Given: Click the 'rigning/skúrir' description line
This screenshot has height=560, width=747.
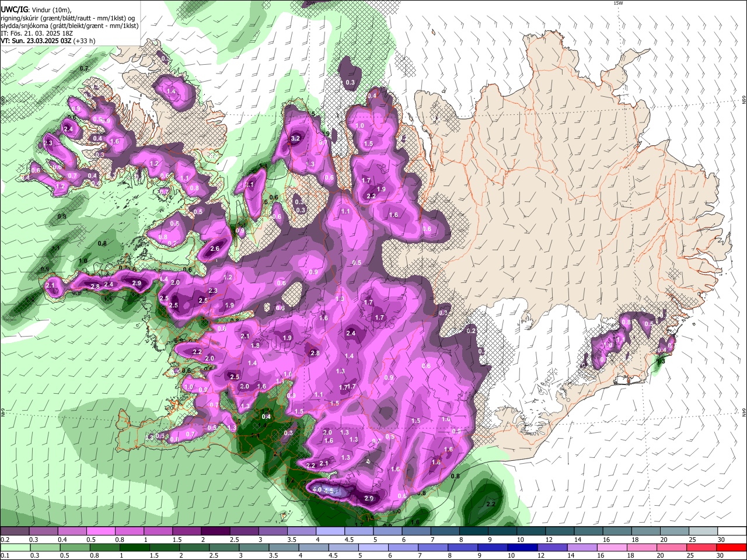Looking at the screenshot, I should [68, 18].
